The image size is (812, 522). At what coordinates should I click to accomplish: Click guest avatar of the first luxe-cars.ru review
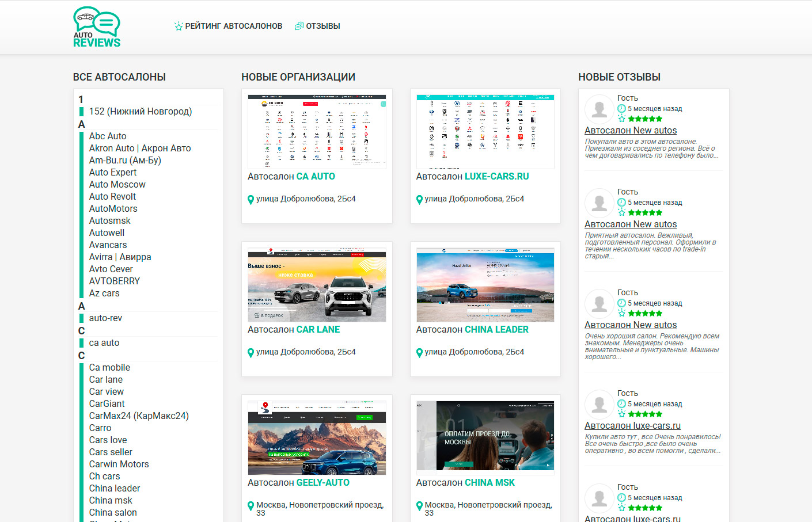(x=599, y=404)
